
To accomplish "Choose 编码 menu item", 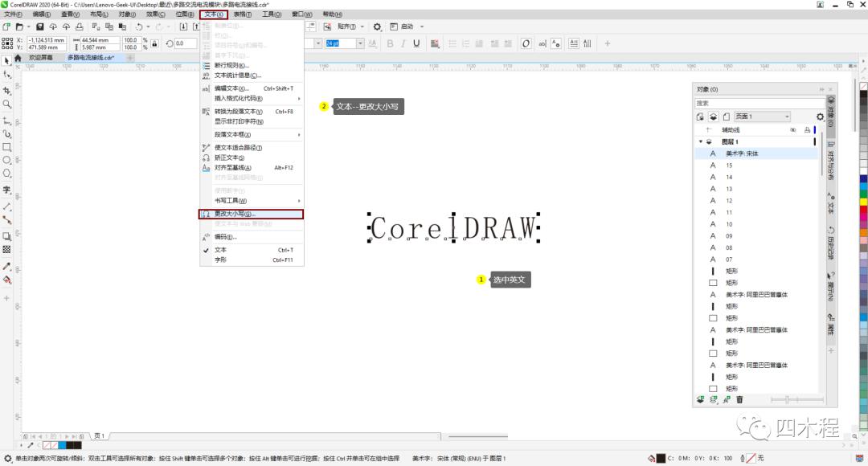I will click(252, 237).
